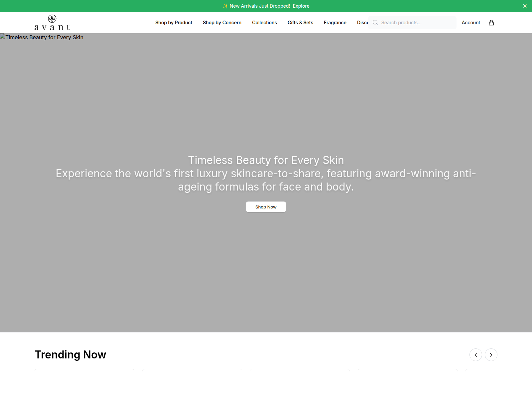532x399 pixels.
Task: Follow the Explore link in the banner
Action: 301,6
